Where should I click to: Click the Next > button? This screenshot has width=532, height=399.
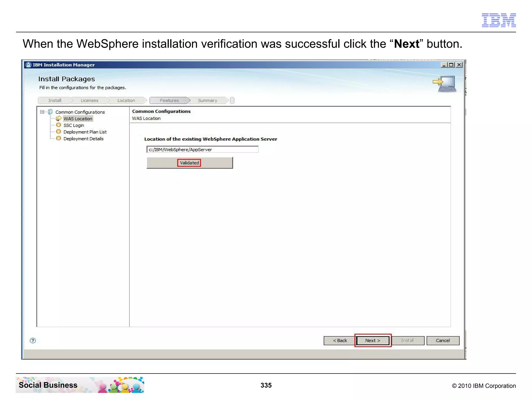373,340
